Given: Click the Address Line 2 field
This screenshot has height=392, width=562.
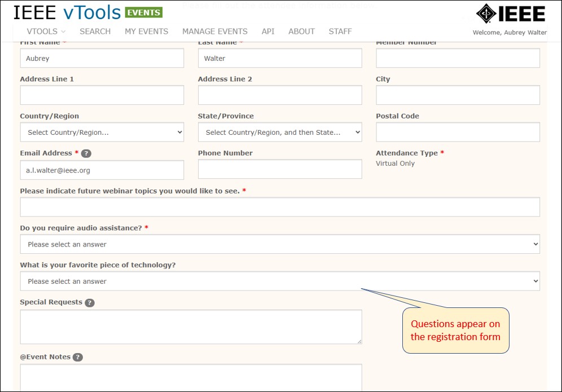Looking at the screenshot, I should (280, 95).
